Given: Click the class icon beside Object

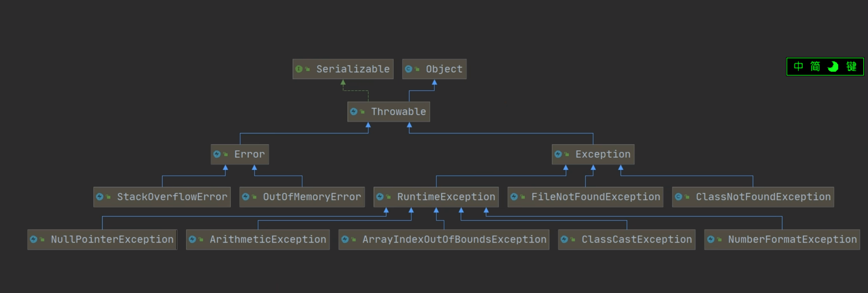Looking at the screenshot, I should click(x=409, y=69).
